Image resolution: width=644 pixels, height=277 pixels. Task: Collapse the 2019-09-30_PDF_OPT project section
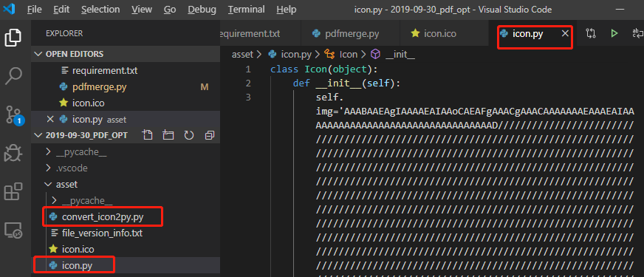point(86,134)
